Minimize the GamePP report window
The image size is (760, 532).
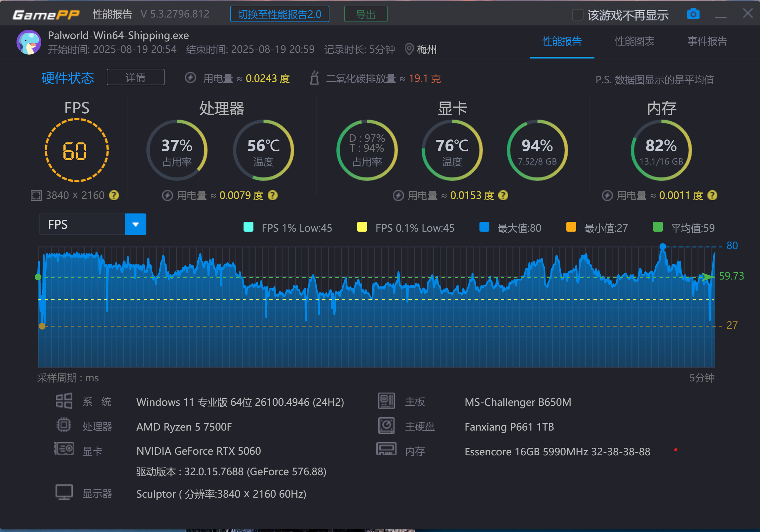pyautogui.click(x=721, y=17)
